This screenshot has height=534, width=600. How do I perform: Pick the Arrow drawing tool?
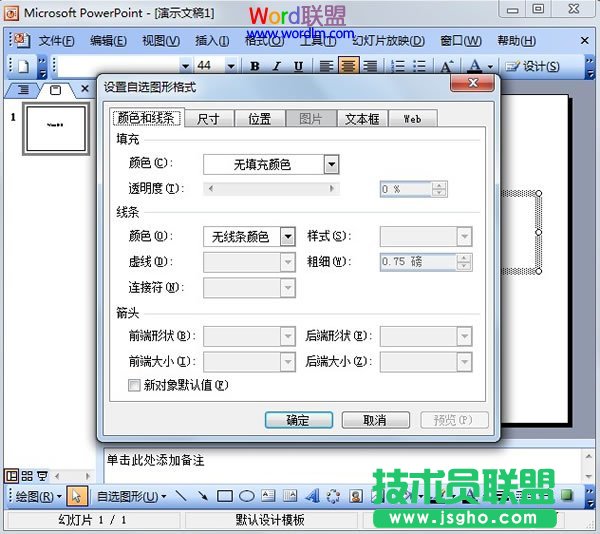[203, 496]
